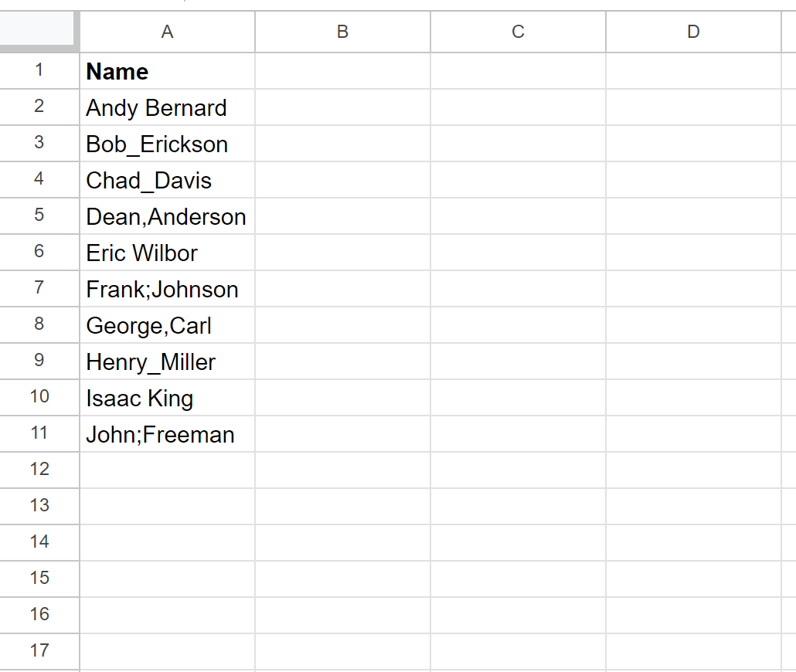This screenshot has height=672, width=796.
Task: Select cell containing Henry_Miller
Action: tap(168, 361)
